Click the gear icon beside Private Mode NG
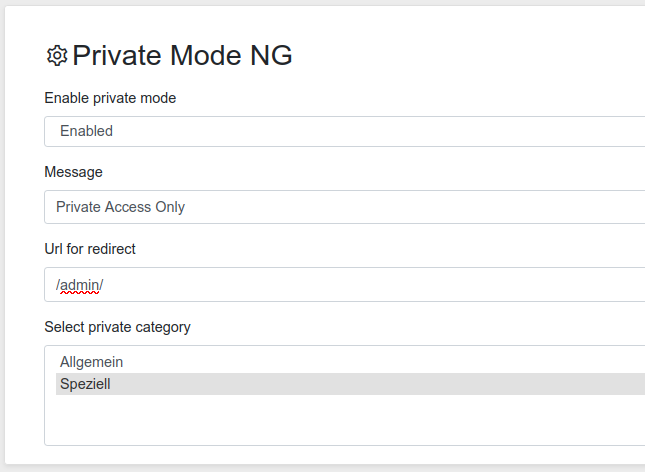This screenshot has width=645, height=472. (x=57, y=56)
